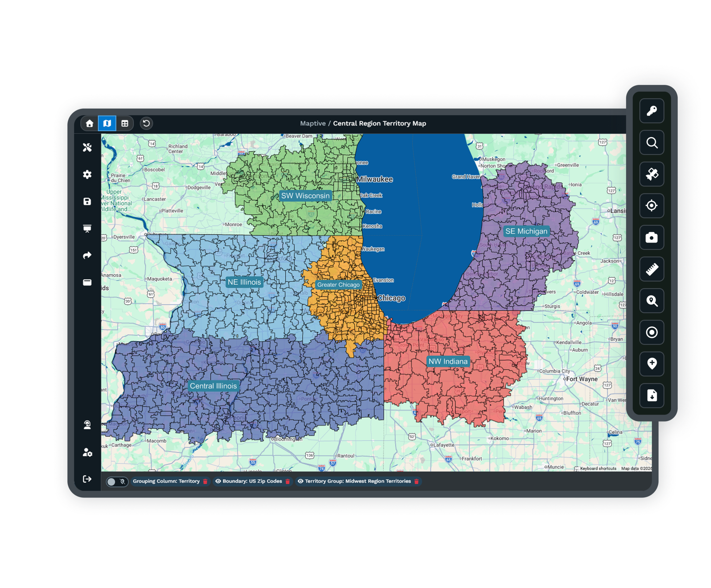The image size is (711, 588).
Task: Open the location search pin tool
Action: tap(652, 301)
